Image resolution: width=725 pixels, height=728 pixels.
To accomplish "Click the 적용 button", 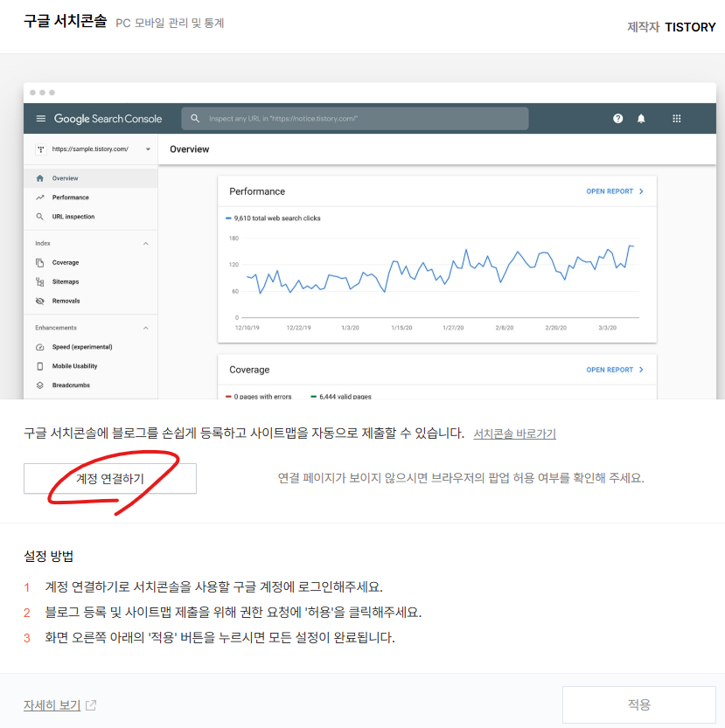I will tap(639, 704).
